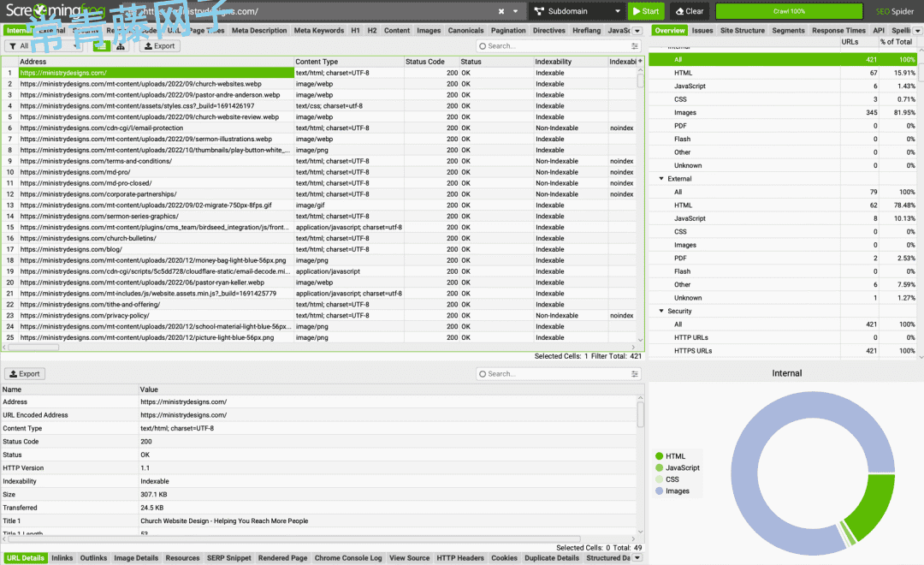Click the top table horizontal scrollbar
This screenshot has width=924, height=565.
click(x=33, y=348)
